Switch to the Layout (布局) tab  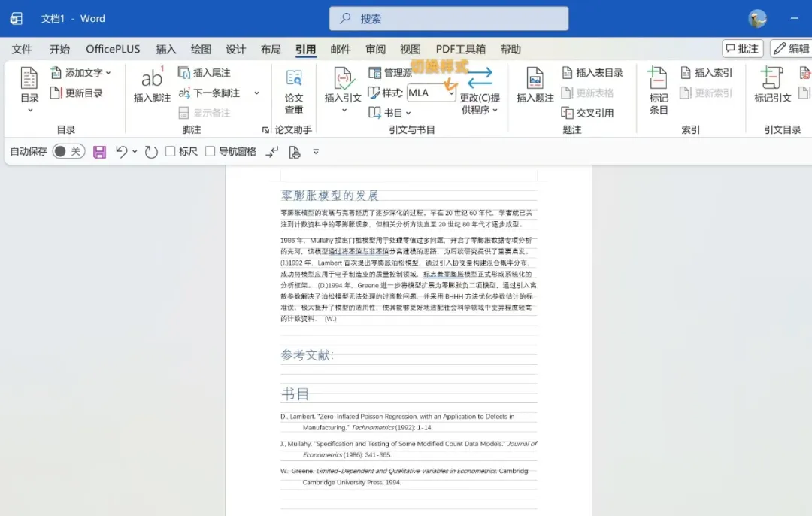(271, 49)
